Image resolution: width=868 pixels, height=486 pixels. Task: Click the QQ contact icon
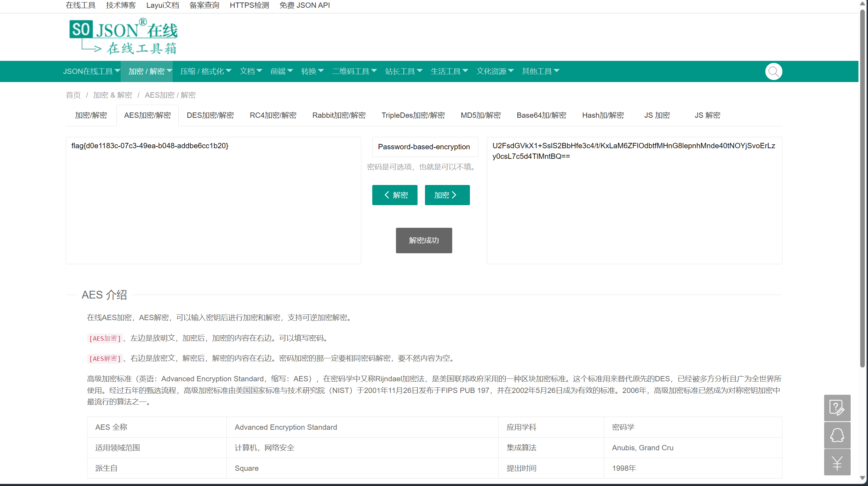coord(837,435)
